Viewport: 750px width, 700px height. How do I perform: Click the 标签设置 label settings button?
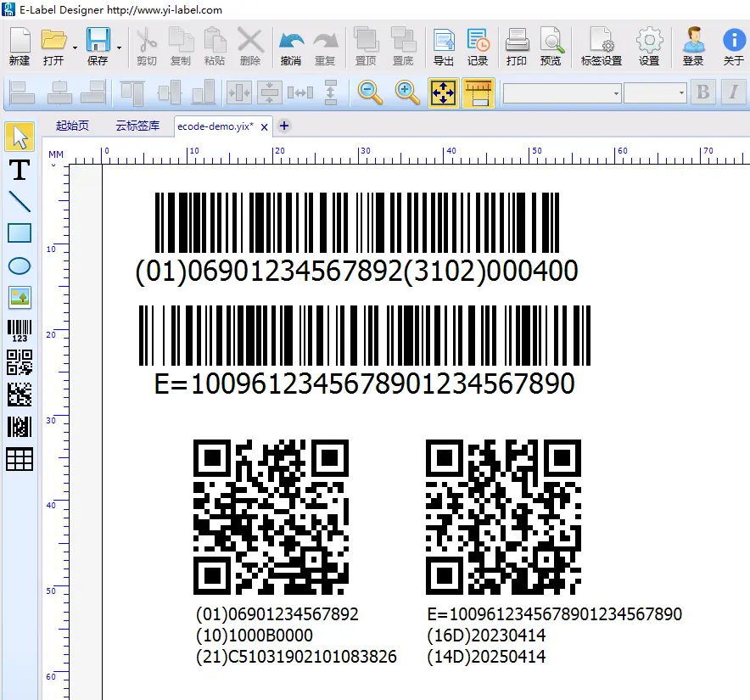(x=601, y=47)
